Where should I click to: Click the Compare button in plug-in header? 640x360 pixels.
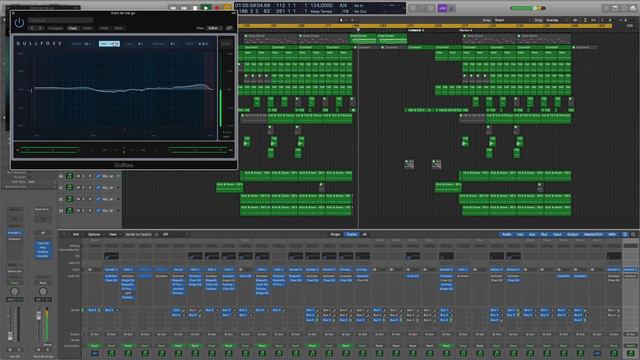pyautogui.click(x=55, y=28)
